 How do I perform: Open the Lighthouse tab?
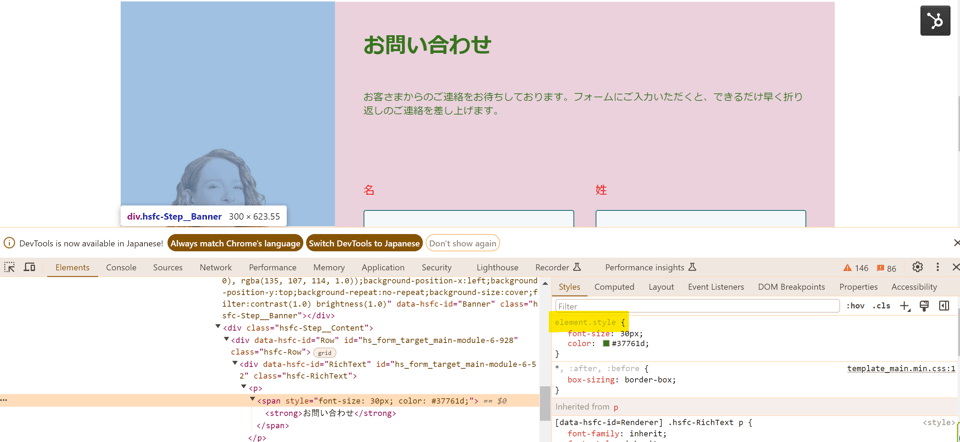(497, 268)
